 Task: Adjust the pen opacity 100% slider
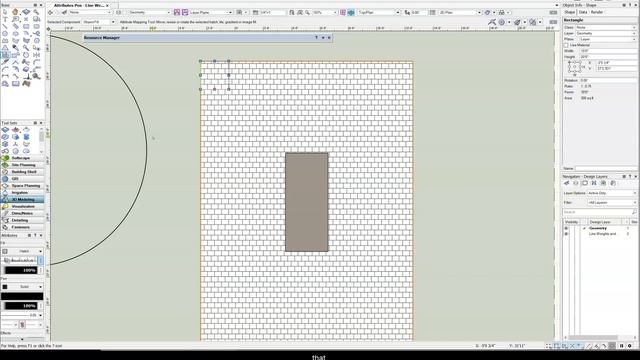[x=20, y=306]
